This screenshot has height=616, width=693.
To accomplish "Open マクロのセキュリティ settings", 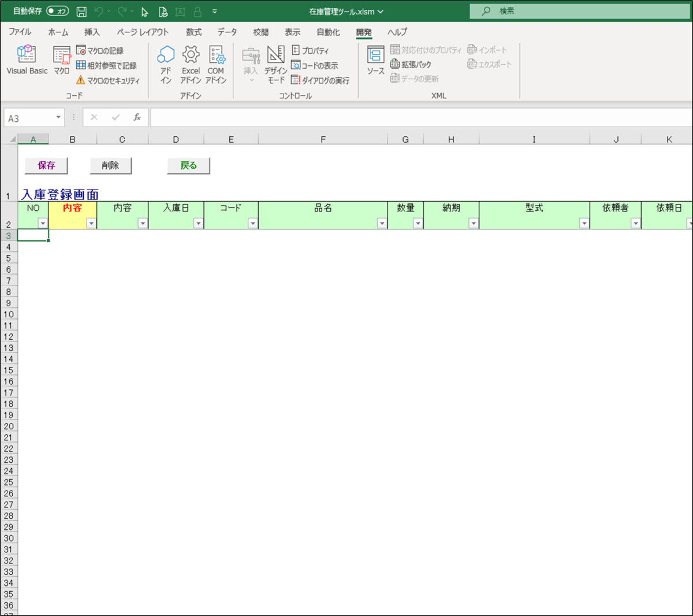I will click(x=108, y=80).
